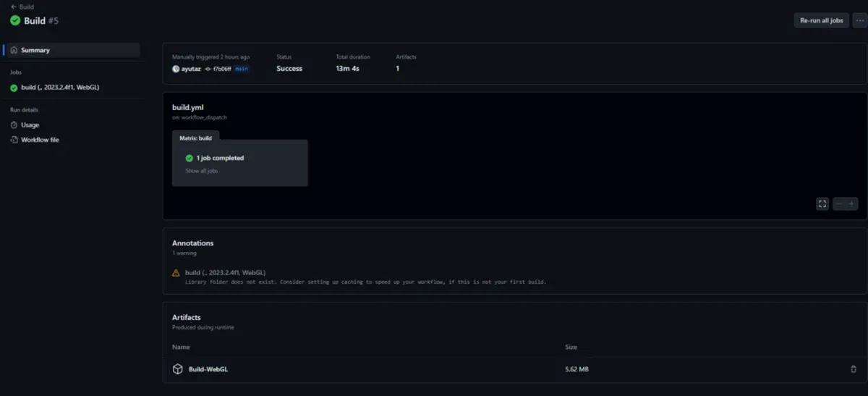
Task: Open the f7b06ff commit link
Action: point(222,69)
